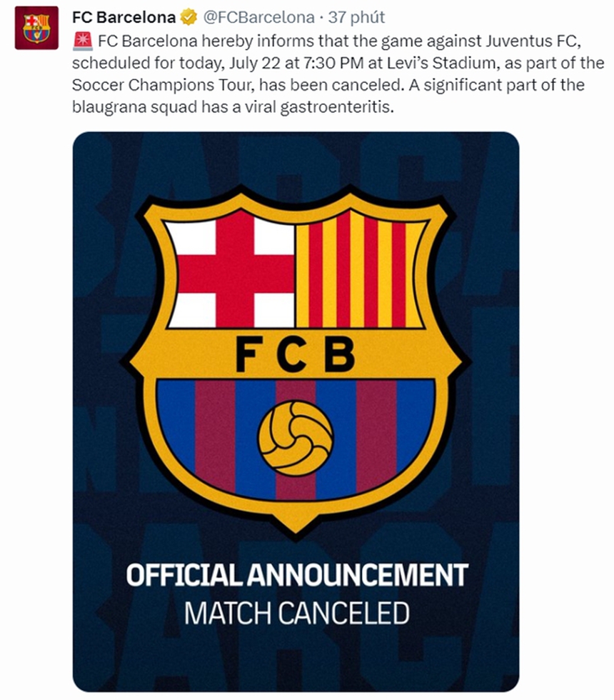This screenshot has height=700, width=614.
Task: Click the red siren emoji
Action: [x=81, y=39]
